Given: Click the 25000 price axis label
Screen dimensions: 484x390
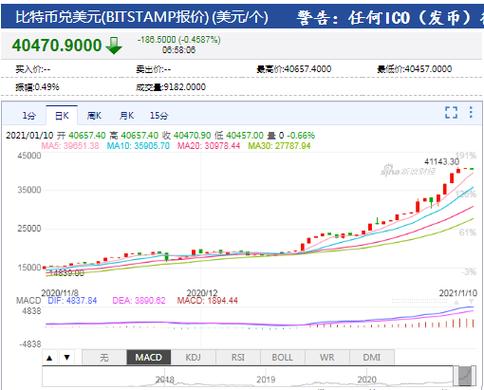Looking at the screenshot, I should (x=29, y=229).
